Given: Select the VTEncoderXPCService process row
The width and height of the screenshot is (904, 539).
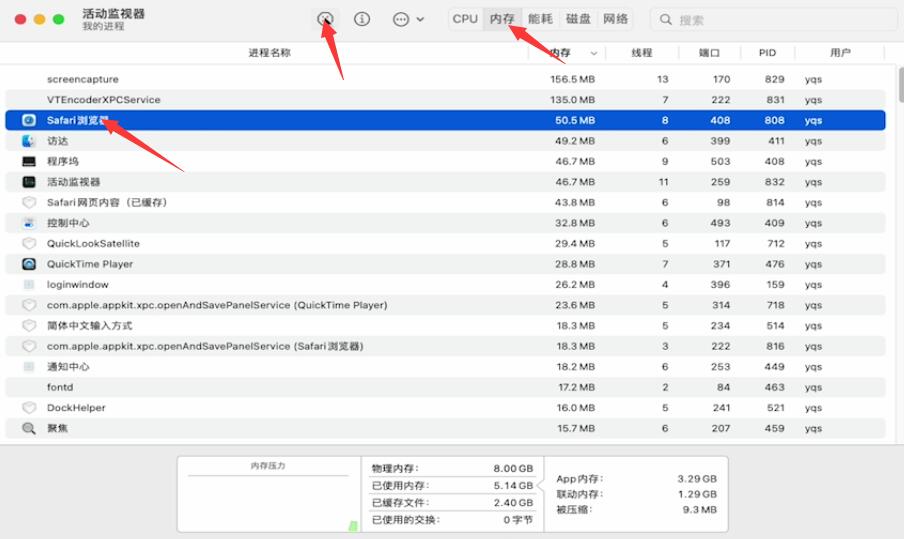Looking at the screenshot, I should pyautogui.click(x=445, y=100).
